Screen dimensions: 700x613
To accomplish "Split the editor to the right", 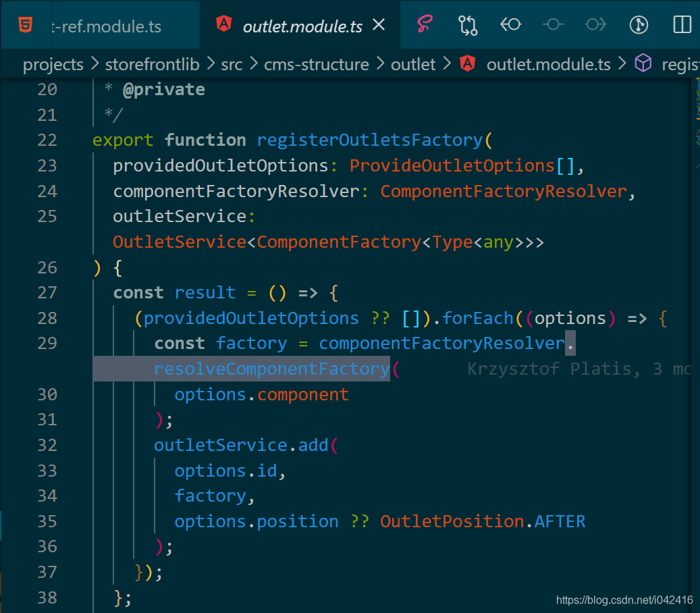I will [x=682, y=24].
